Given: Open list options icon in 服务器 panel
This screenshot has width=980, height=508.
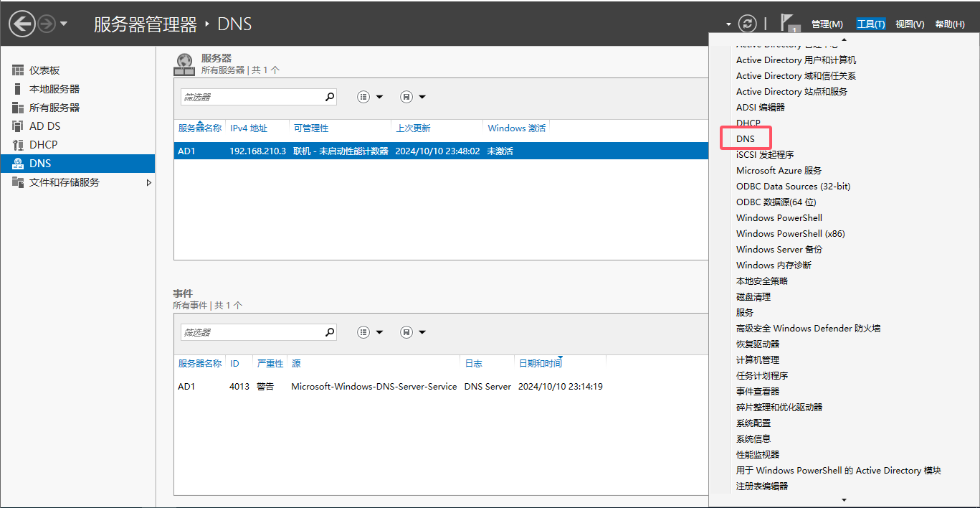Looking at the screenshot, I should coord(363,97).
